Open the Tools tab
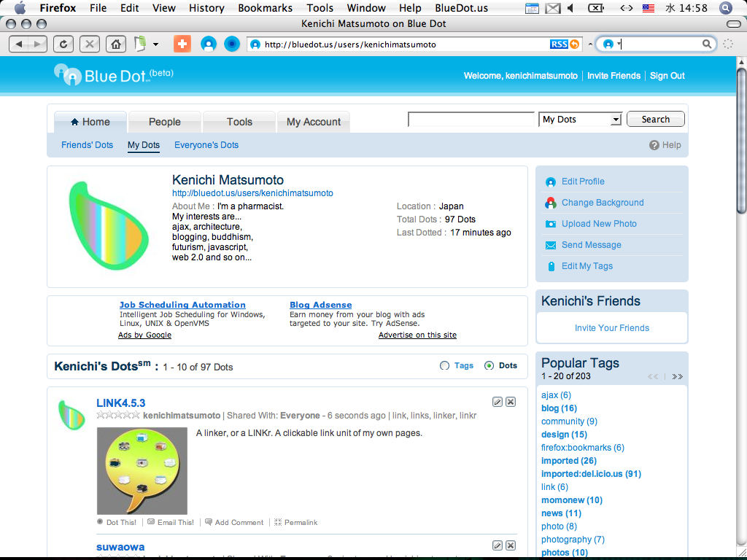Screen dimensions: 747x560 (x=239, y=122)
